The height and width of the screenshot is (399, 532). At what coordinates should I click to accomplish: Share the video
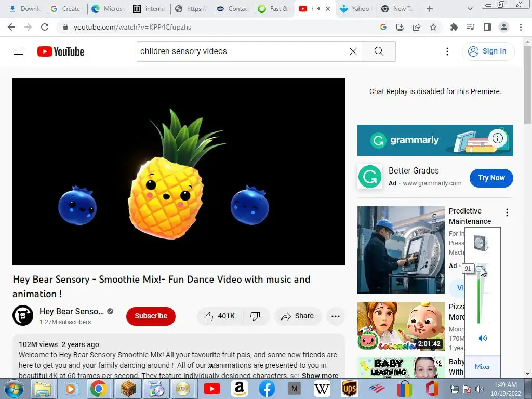point(298,316)
